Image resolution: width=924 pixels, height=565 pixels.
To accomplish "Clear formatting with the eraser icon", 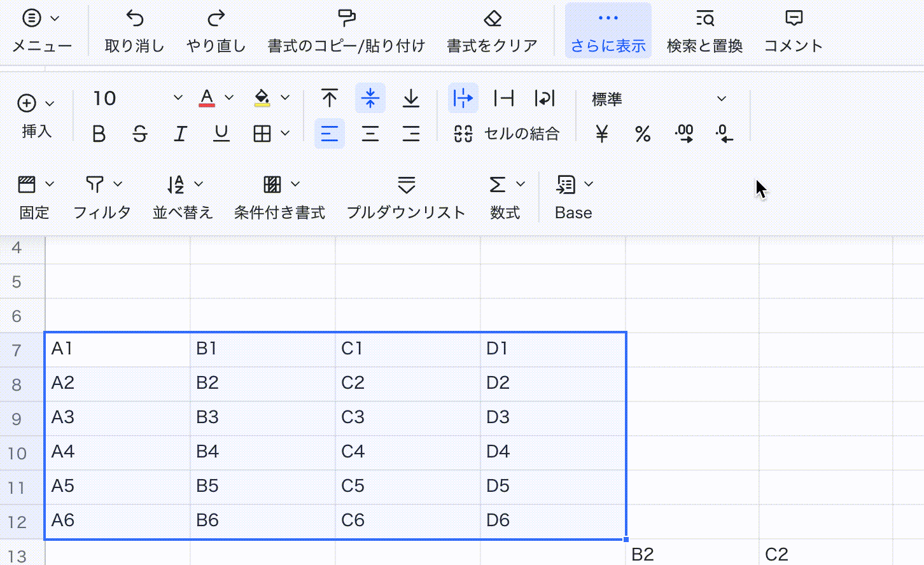I will click(493, 18).
